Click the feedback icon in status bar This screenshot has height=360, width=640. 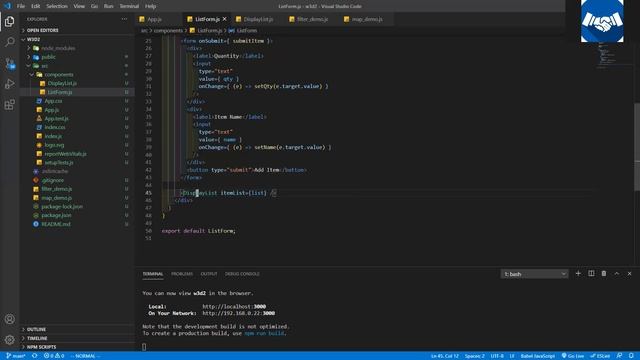619,356
